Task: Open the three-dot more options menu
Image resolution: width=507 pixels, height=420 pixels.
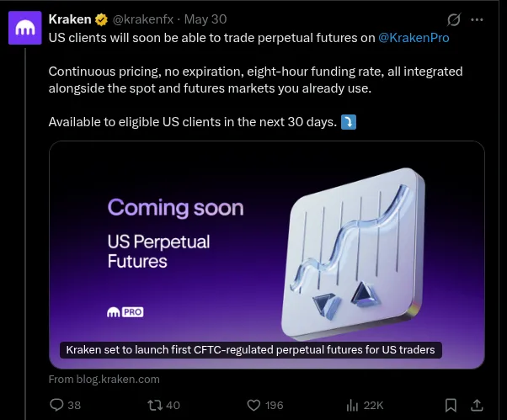Action: 477,19
